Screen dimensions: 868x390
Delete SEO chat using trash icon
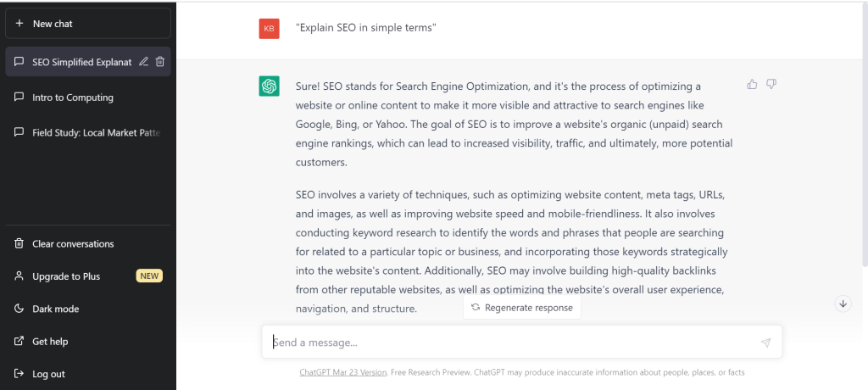[160, 62]
